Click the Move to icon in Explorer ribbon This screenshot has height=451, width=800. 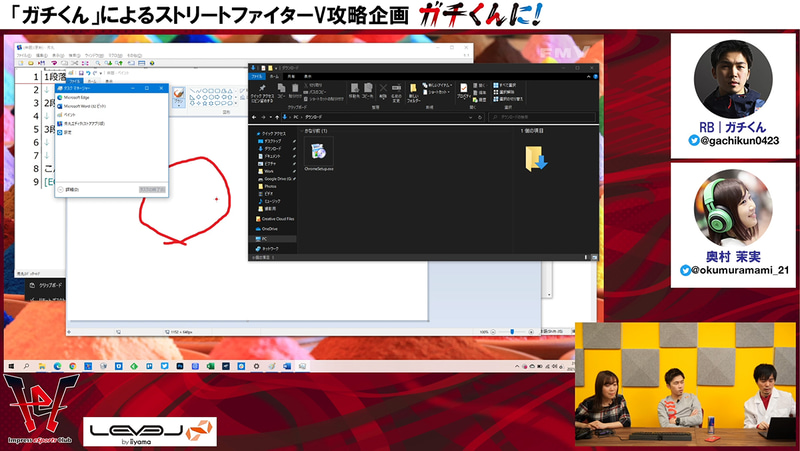coord(354,91)
